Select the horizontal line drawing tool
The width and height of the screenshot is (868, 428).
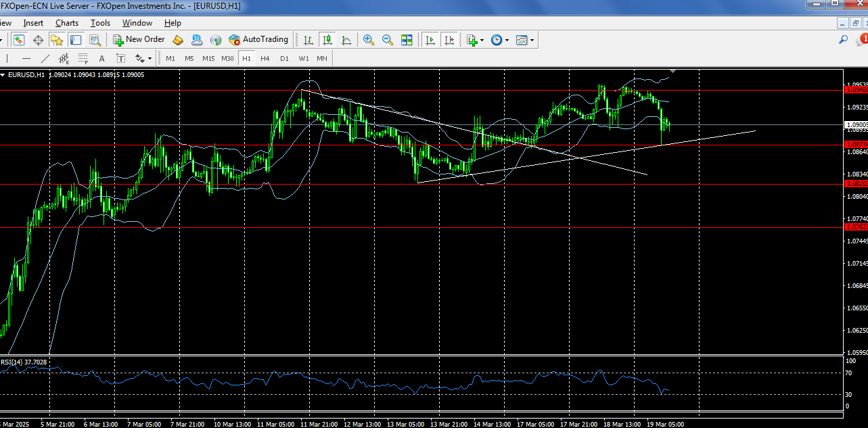coord(26,58)
